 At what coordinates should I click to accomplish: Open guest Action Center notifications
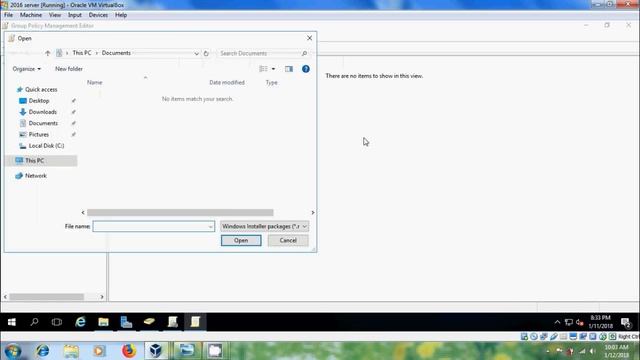click(626, 323)
